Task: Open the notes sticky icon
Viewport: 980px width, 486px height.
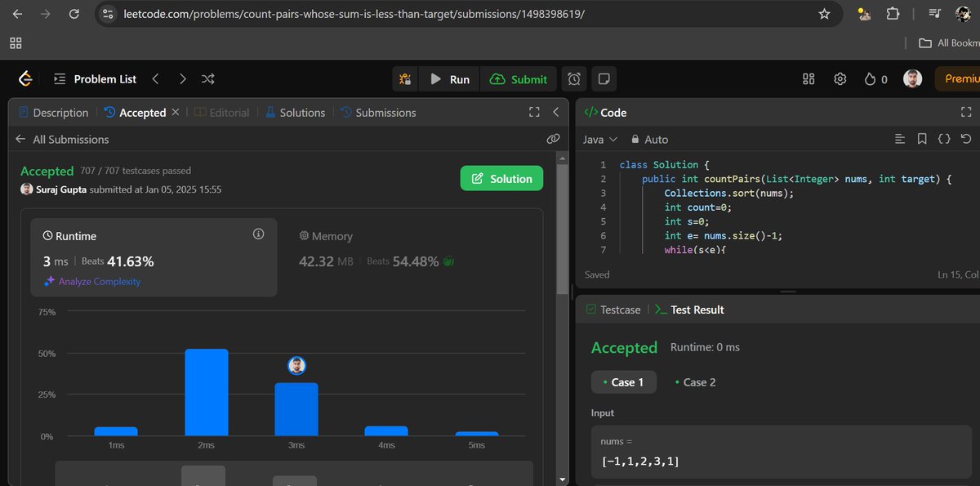Action: (x=604, y=79)
